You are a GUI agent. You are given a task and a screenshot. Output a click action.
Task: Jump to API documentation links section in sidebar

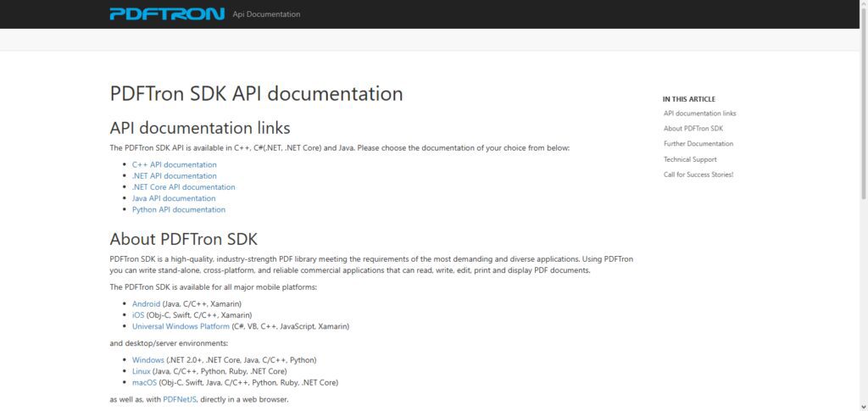tap(699, 114)
